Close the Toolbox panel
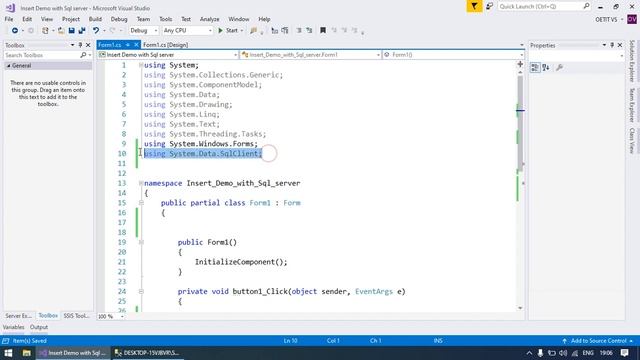640x360 pixels. (88, 45)
